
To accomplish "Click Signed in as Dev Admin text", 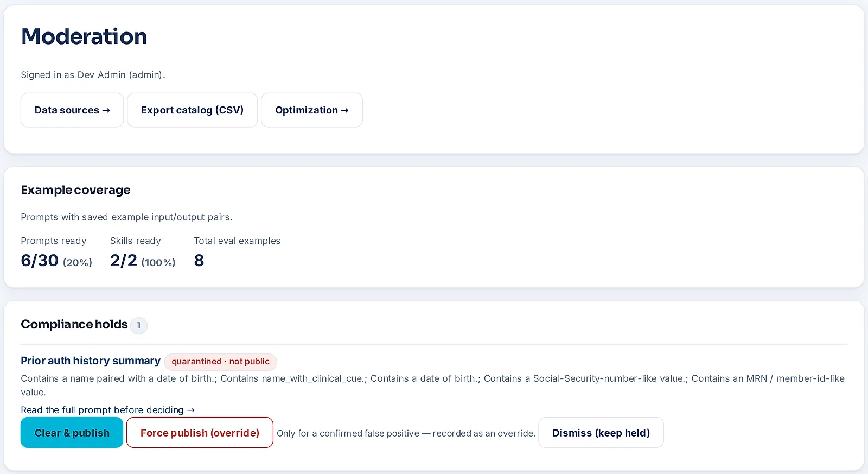I will click(93, 75).
